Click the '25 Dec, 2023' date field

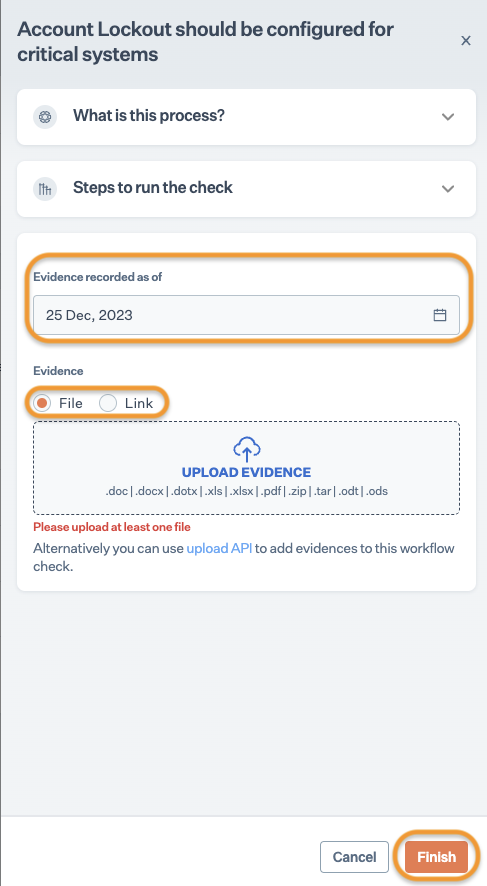[246, 315]
